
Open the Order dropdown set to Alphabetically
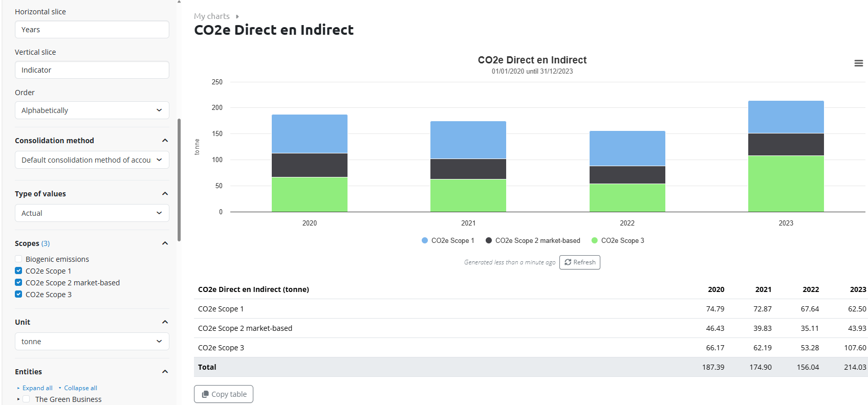tap(92, 110)
